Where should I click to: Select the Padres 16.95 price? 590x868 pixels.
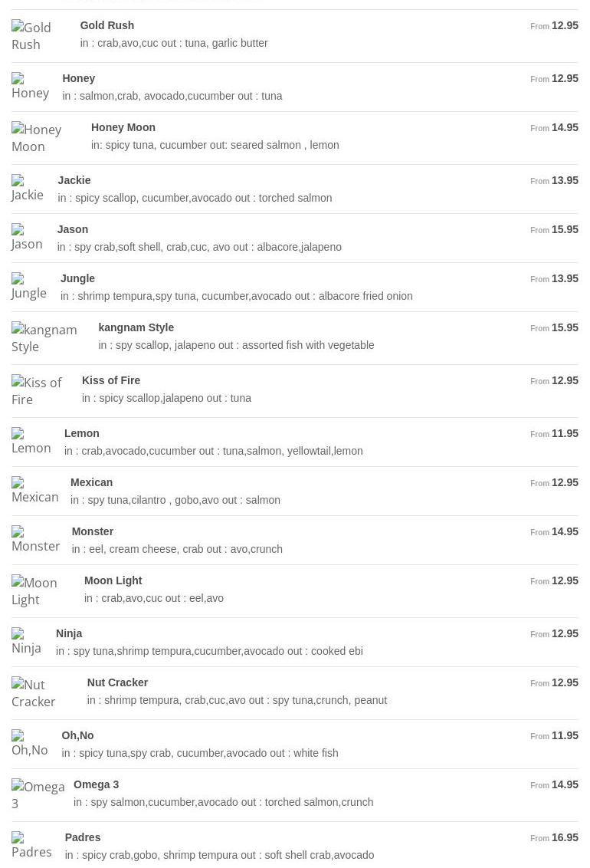point(565,837)
